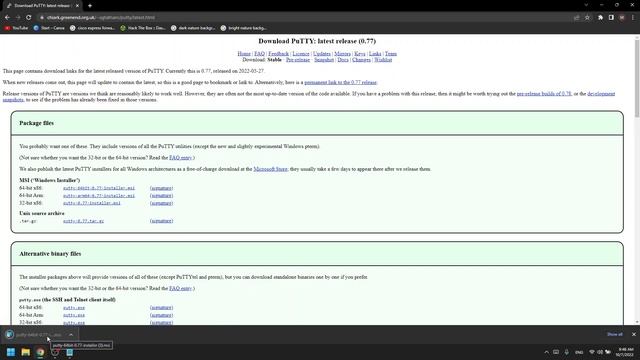Toggle the browser side panel icon
Viewport: 640px width, 360px height.
coord(611,18)
